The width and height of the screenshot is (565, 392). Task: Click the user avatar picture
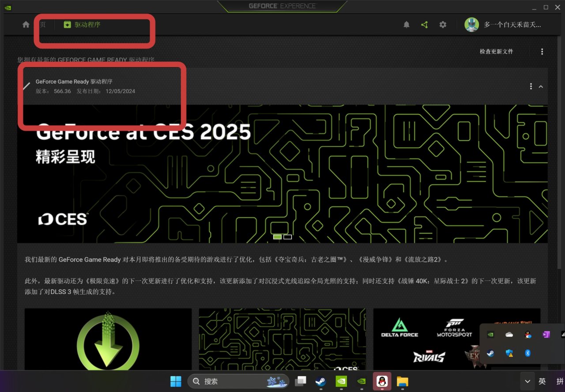click(x=471, y=25)
